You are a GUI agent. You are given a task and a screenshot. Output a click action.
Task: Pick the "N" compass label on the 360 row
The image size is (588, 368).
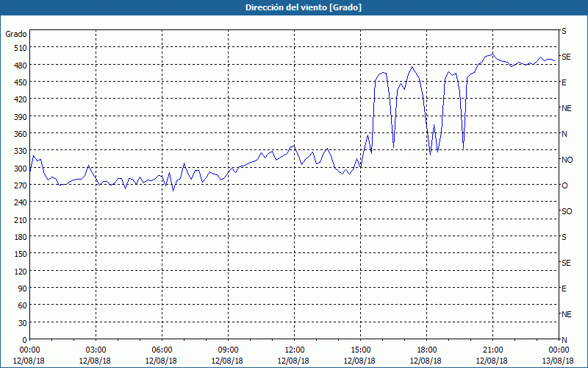coord(564,134)
